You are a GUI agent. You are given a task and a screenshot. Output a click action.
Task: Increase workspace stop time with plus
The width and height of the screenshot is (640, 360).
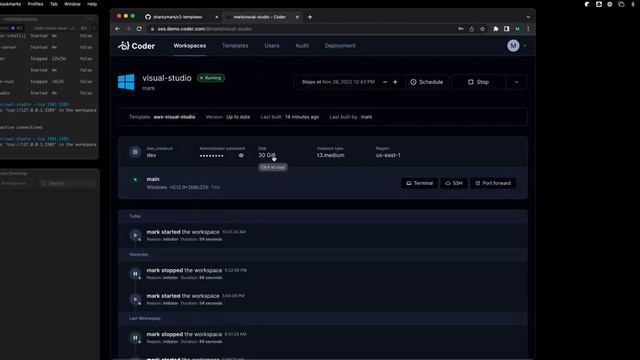pos(395,82)
